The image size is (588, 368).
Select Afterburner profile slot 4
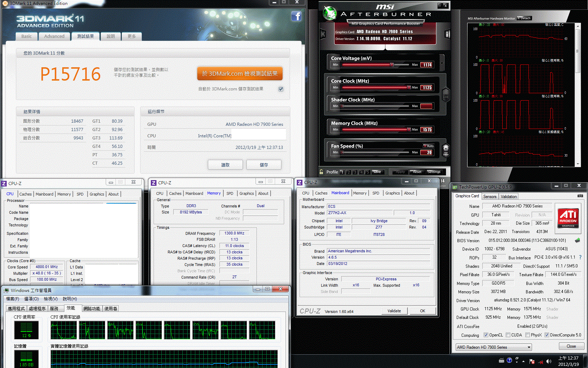coord(361,172)
